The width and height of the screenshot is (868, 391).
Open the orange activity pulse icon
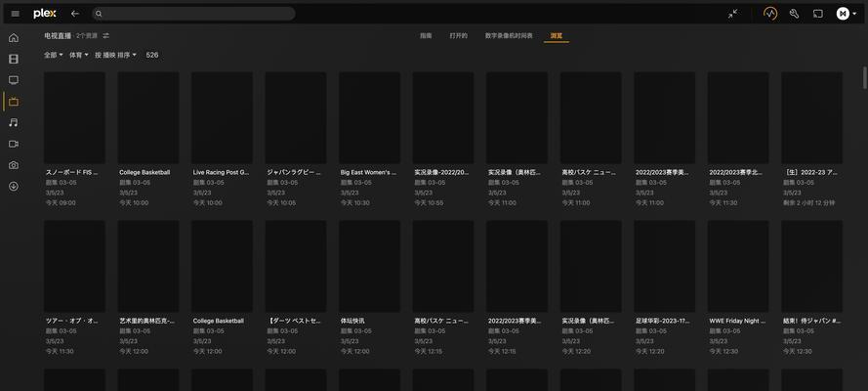(770, 14)
